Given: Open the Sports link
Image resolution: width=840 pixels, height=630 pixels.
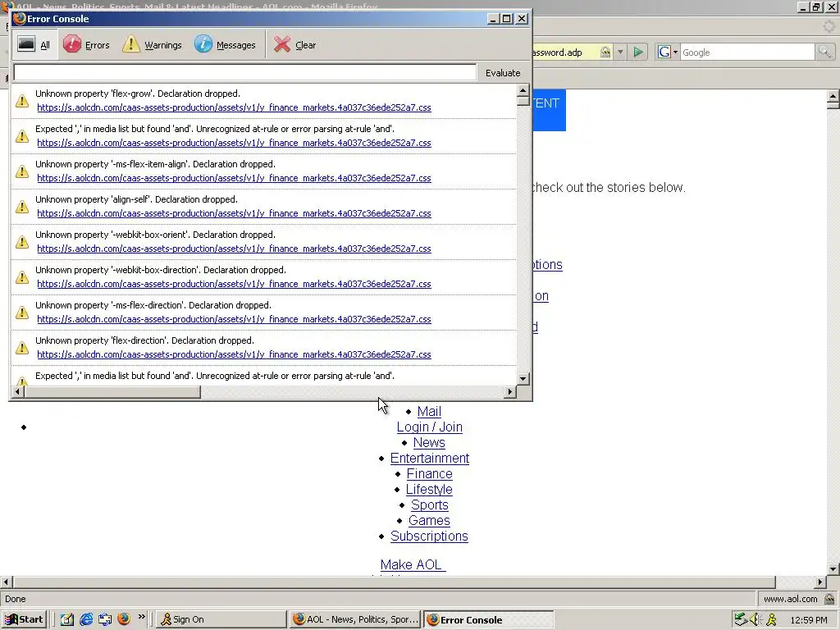Looking at the screenshot, I should 430,504.
